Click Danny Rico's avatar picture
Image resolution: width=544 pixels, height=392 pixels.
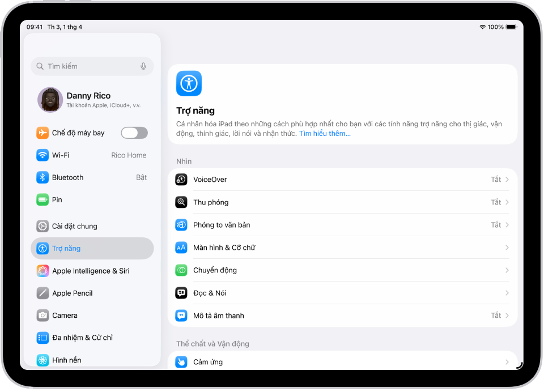point(50,100)
